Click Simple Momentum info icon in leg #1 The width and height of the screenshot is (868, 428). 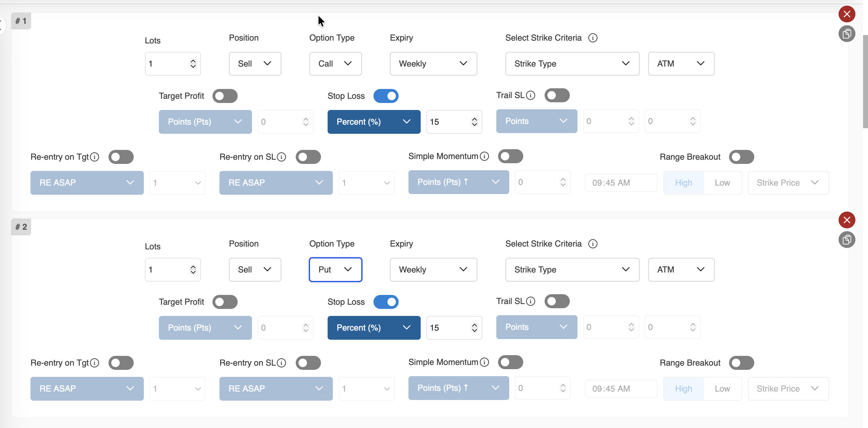[484, 156]
